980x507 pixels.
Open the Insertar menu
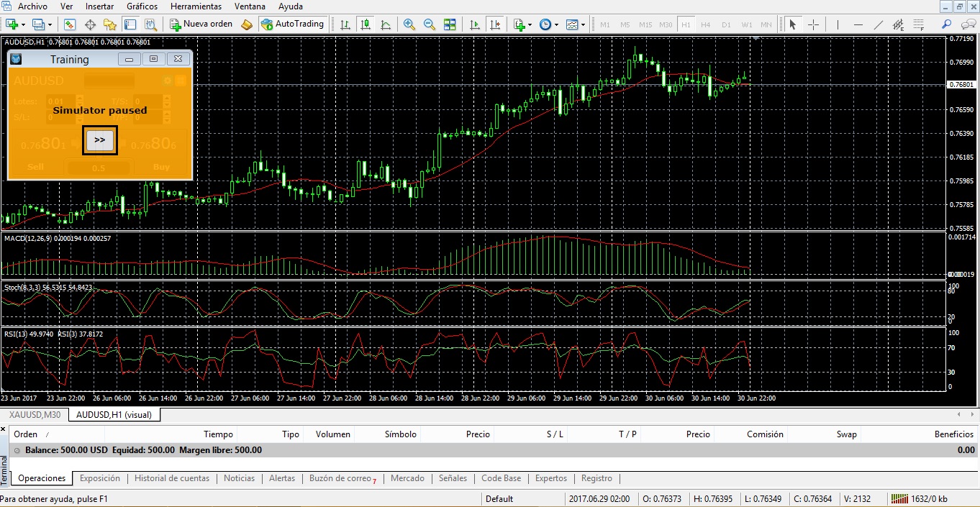[99, 6]
